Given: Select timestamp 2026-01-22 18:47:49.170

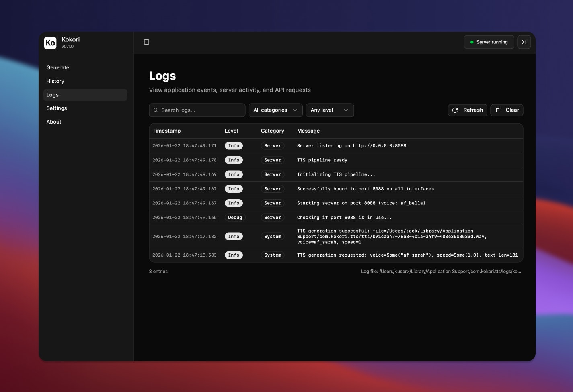Looking at the screenshot, I should 185,160.
